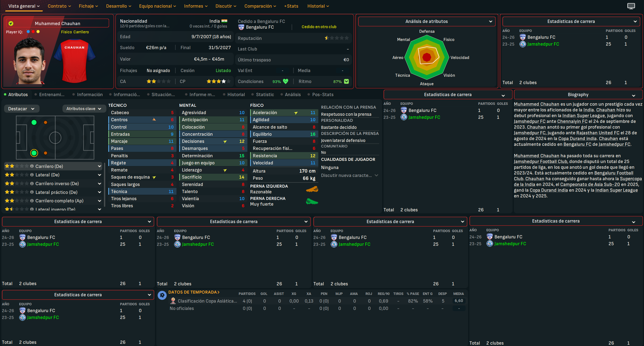Click Muhammed Chauhan's player portrait
Image resolution: width=644 pixels, height=346 pixels.
click(29, 61)
